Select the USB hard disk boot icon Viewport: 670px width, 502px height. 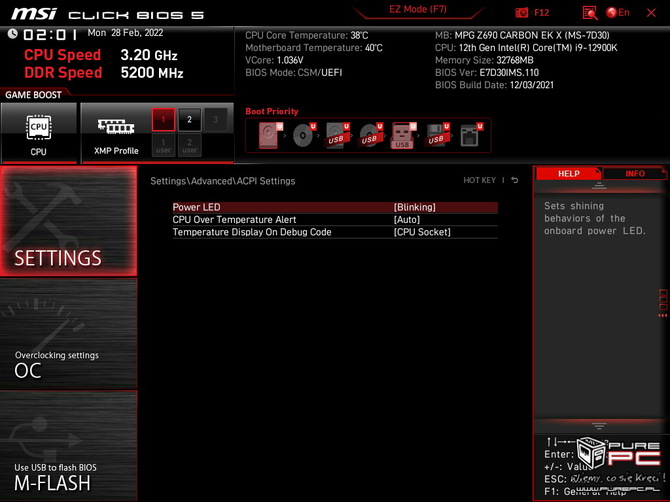[337, 135]
